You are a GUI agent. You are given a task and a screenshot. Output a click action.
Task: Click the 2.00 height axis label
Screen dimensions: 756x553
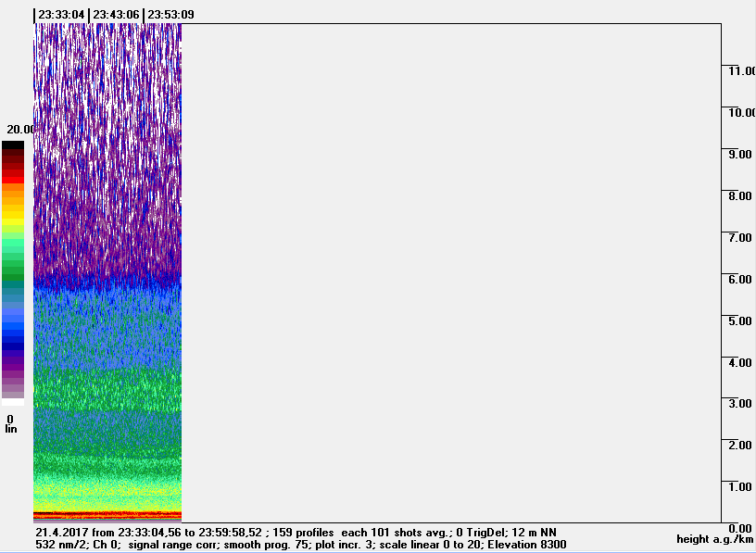point(740,445)
